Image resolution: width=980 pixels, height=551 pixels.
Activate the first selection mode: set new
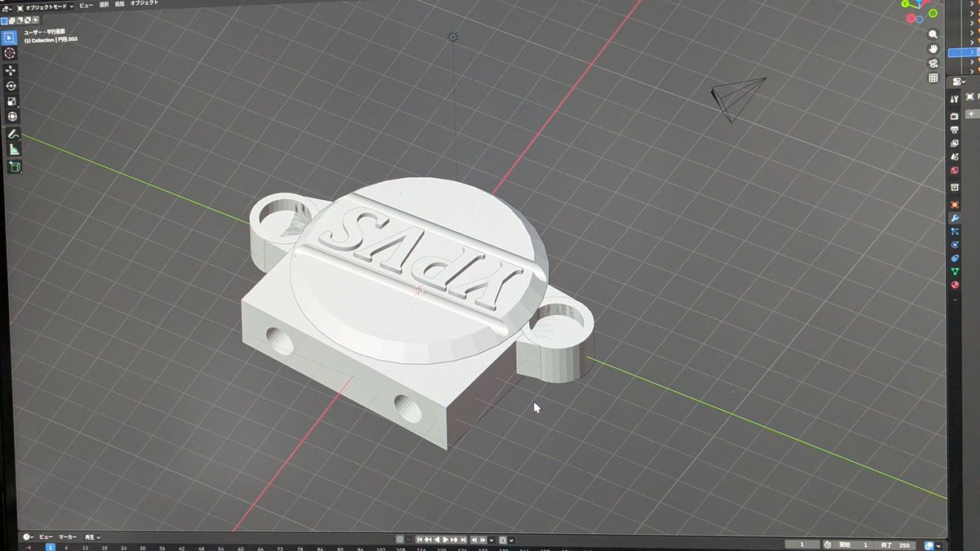3,20
